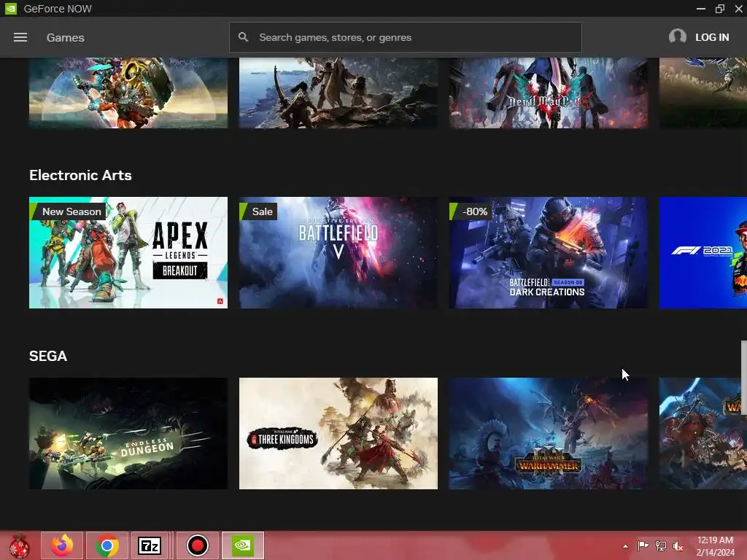Open the Endless Dungeon game tile

tap(128, 433)
